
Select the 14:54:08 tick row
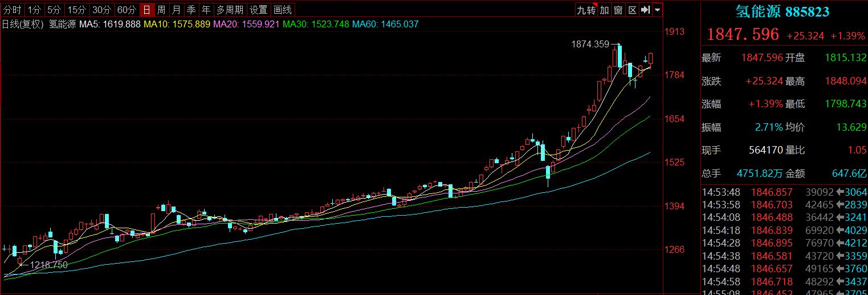point(784,217)
